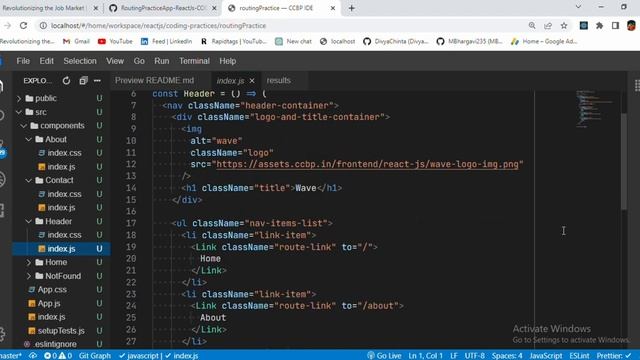Collapse all folders in Explorer

pyautogui.click(x=83, y=81)
